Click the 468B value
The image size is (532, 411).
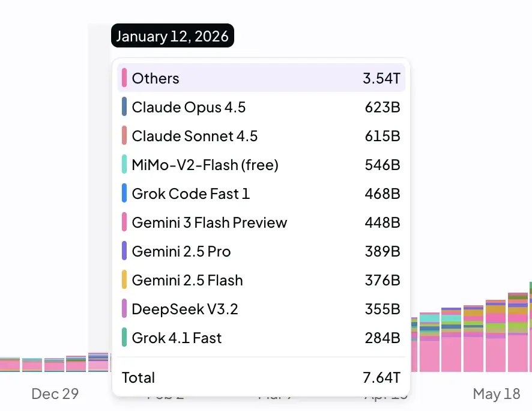pyautogui.click(x=382, y=194)
